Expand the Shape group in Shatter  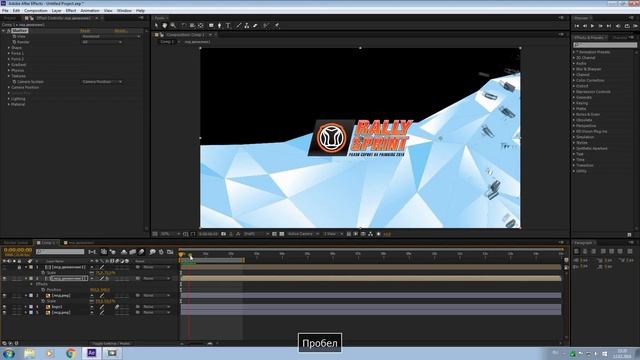click(9, 48)
